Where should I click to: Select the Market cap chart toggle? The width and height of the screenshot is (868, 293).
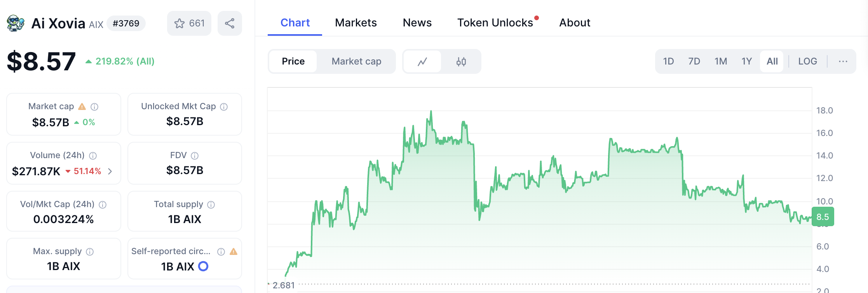click(356, 61)
